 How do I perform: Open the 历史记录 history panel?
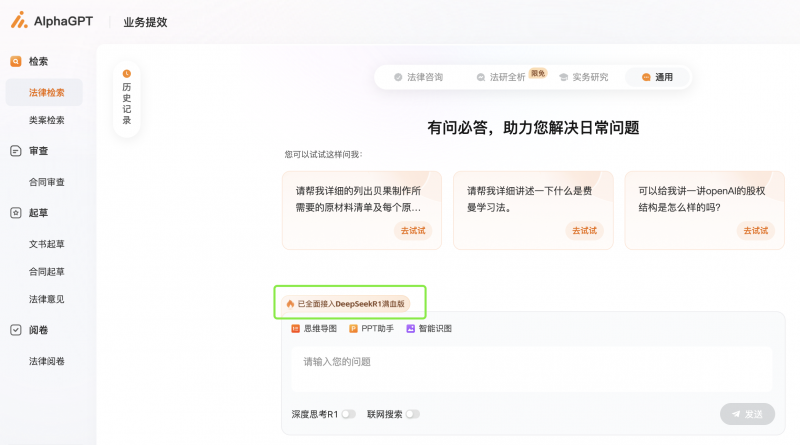[x=127, y=98]
